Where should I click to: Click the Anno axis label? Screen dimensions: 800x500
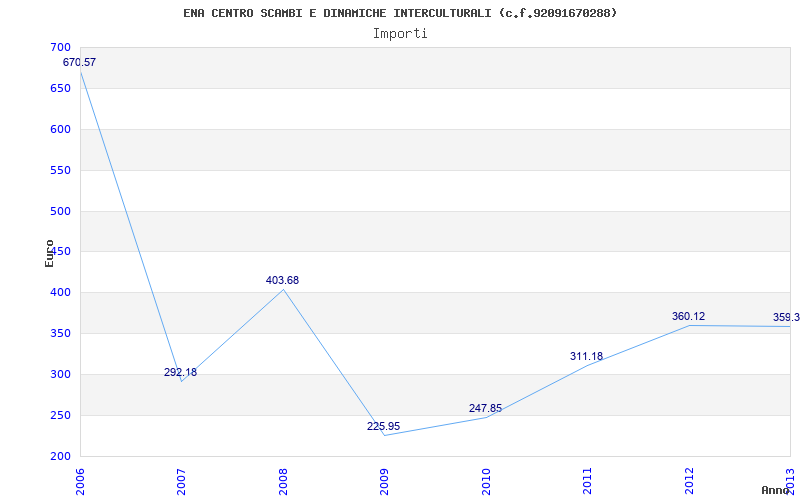(775, 490)
